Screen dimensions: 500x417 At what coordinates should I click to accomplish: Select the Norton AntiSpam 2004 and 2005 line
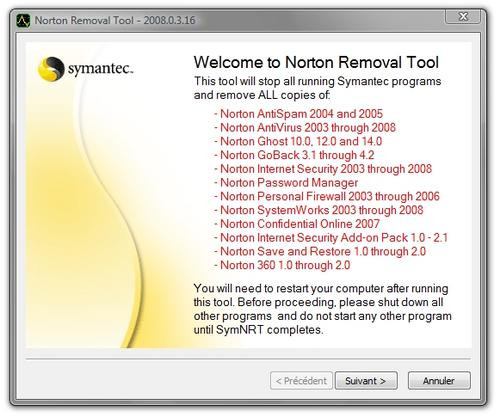pyautogui.click(x=298, y=114)
